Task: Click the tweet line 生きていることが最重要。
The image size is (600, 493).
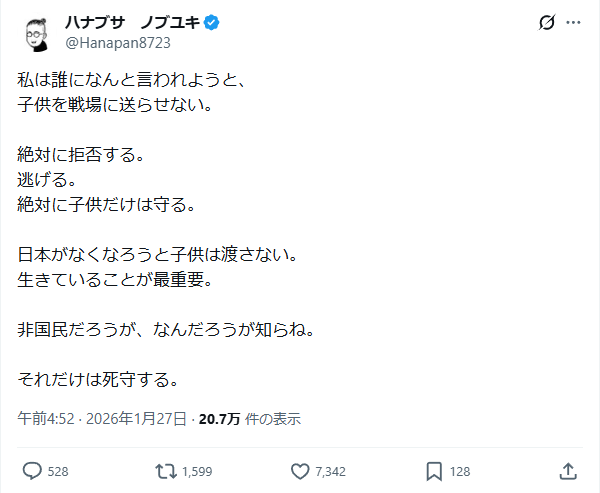Action: [x=116, y=278]
